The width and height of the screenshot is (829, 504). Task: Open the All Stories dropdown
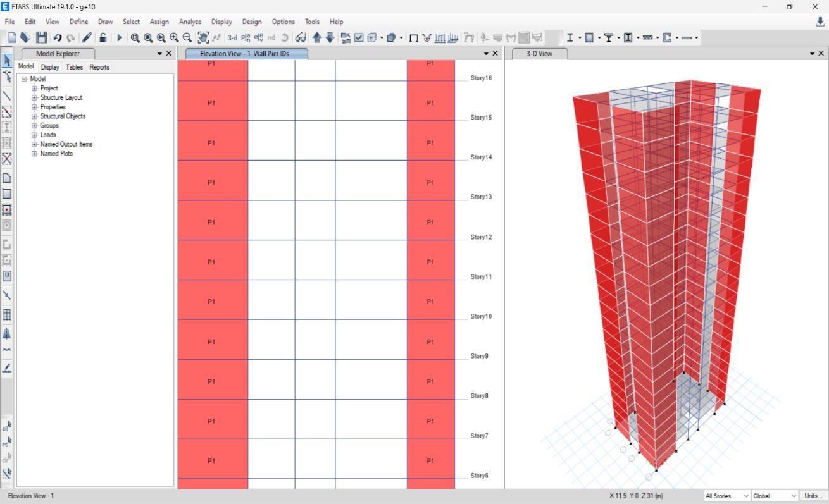point(727,496)
